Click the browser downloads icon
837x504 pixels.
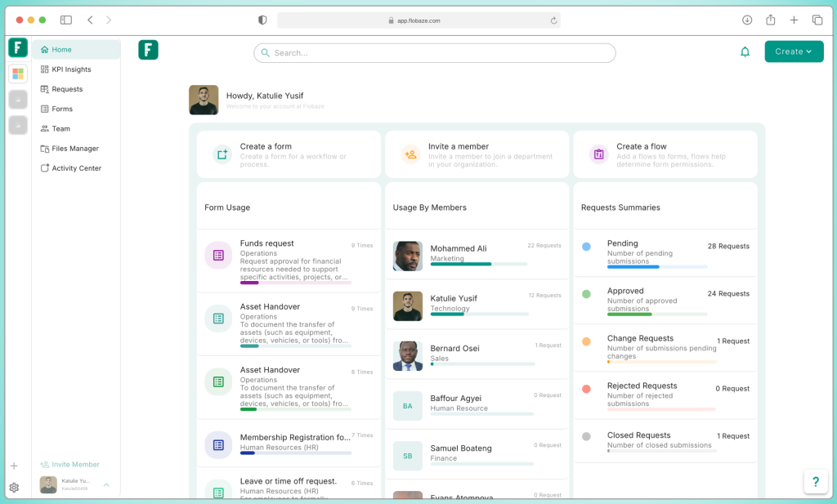click(x=747, y=20)
